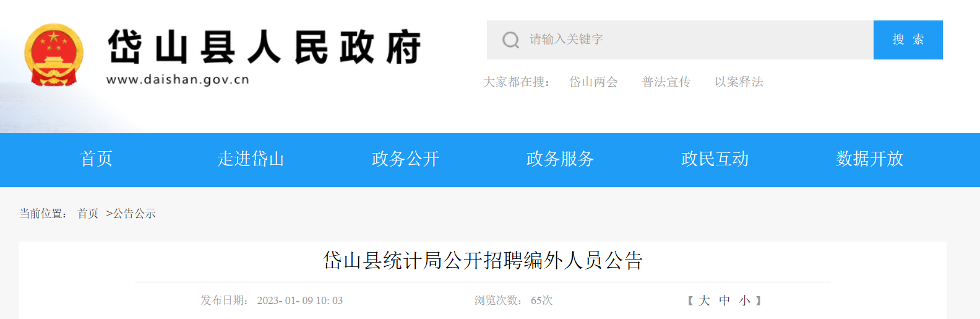
Task: Click the magnifier icon in search box
Action: tap(510, 40)
